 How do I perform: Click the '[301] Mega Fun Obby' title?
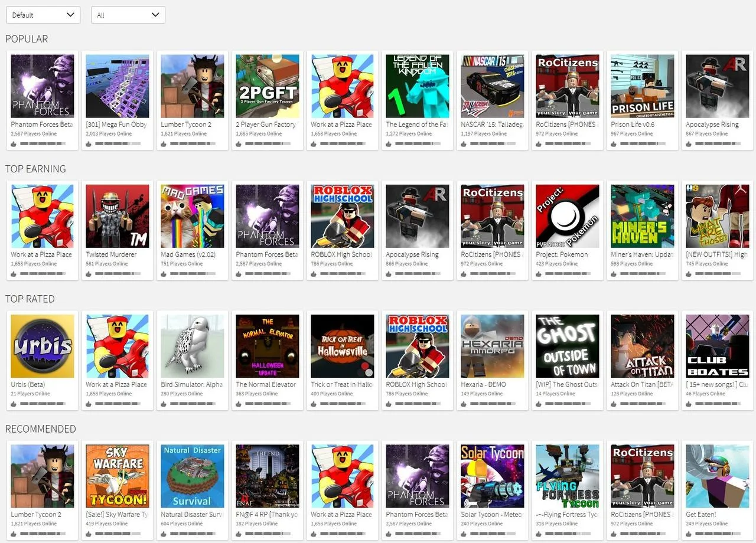pyautogui.click(x=116, y=125)
